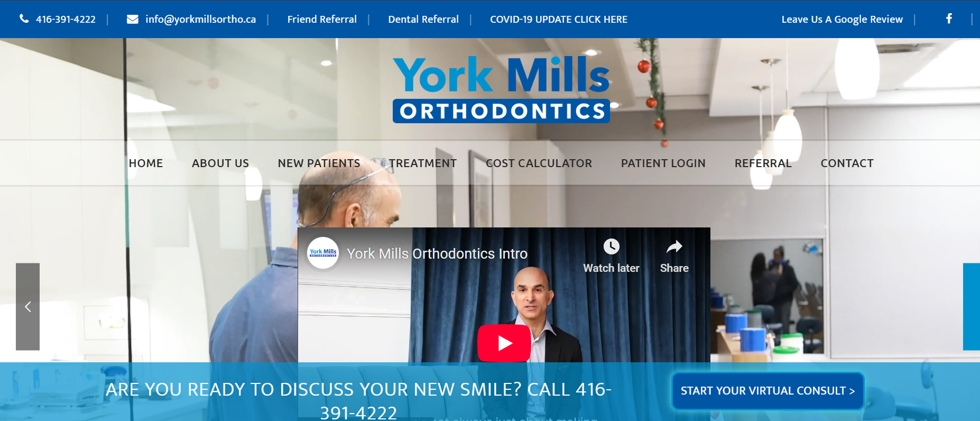
Task: Open the NEW PATIENTS menu
Action: pos(319,163)
